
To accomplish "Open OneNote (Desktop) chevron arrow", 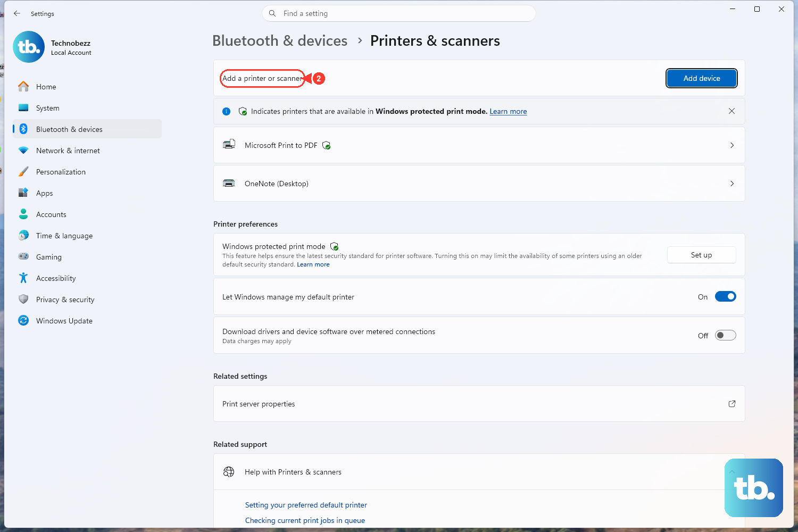I will click(732, 184).
